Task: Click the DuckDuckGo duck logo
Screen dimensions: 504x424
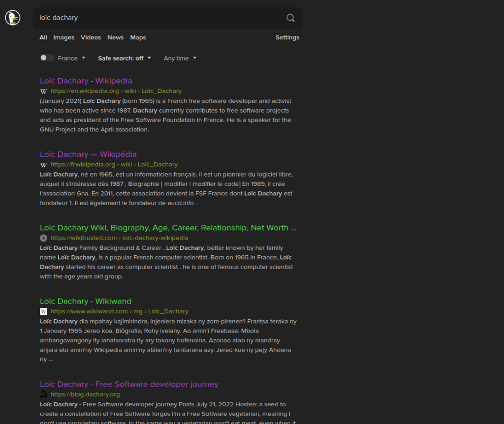Action: click(13, 18)
